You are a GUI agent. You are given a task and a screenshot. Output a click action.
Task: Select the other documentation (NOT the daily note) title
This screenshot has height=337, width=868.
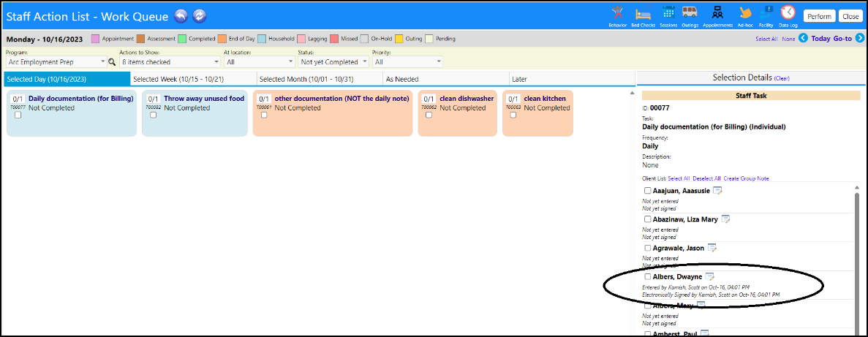[x=341, y=99]
